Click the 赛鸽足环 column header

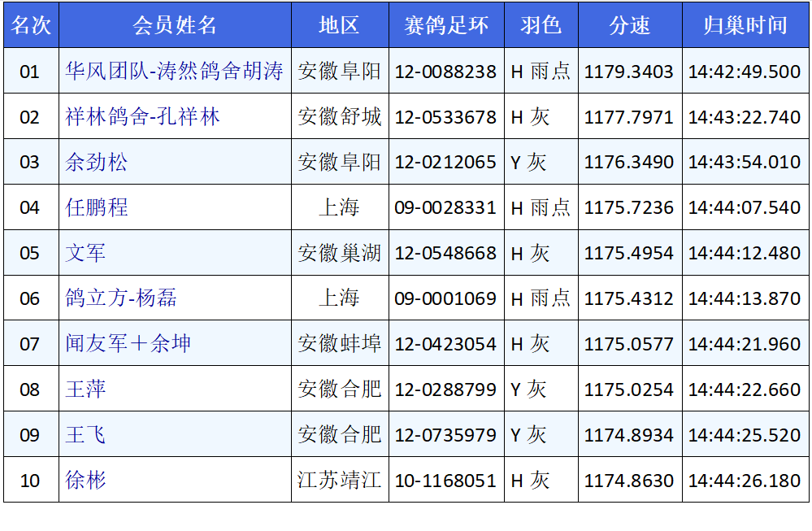(x=446, y=25)
